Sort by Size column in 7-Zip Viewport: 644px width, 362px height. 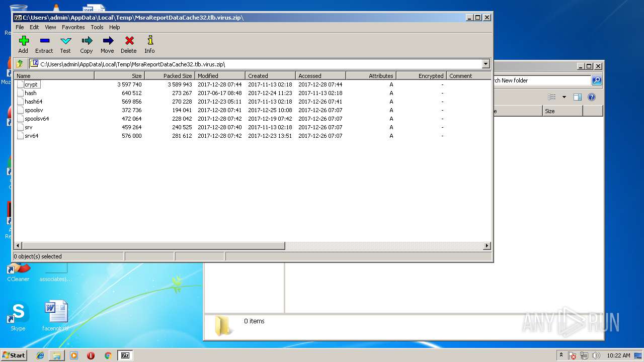pyautogui.click(x=120, y=76)
